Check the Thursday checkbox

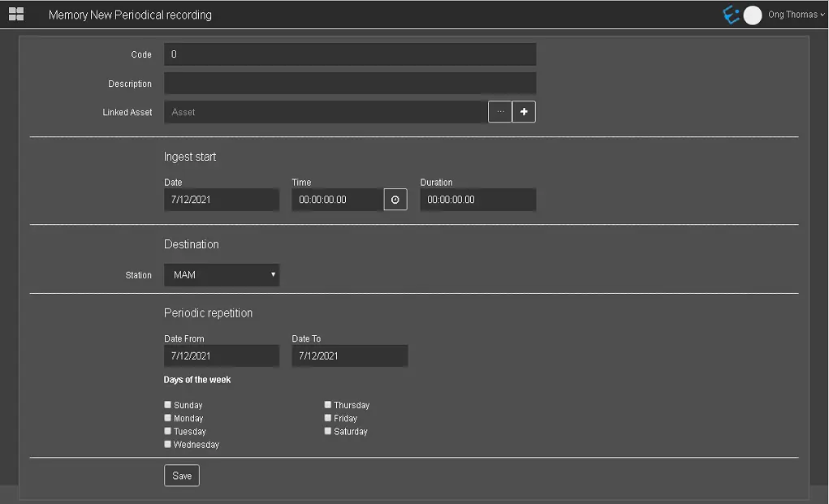[x=328, y=404]
